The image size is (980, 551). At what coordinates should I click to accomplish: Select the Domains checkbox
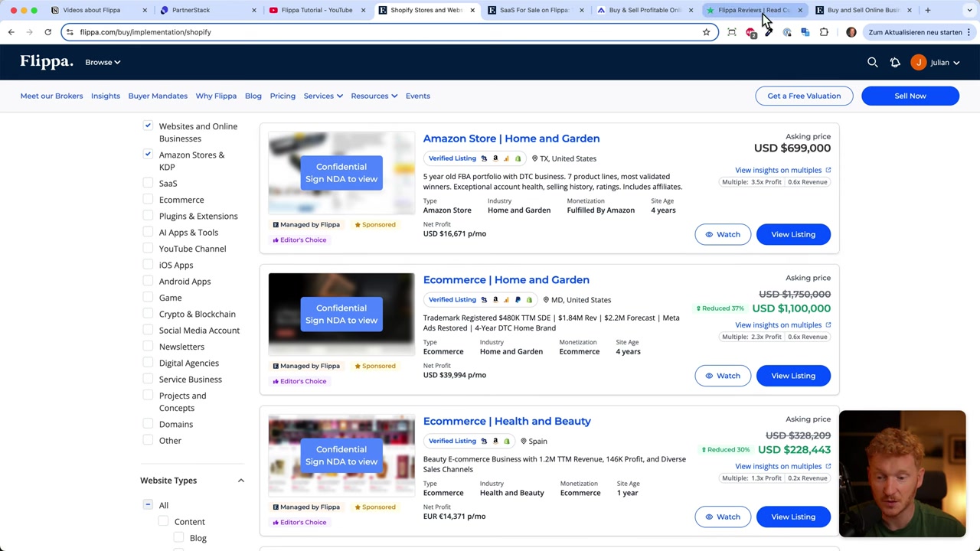click(x=148, y=424)
